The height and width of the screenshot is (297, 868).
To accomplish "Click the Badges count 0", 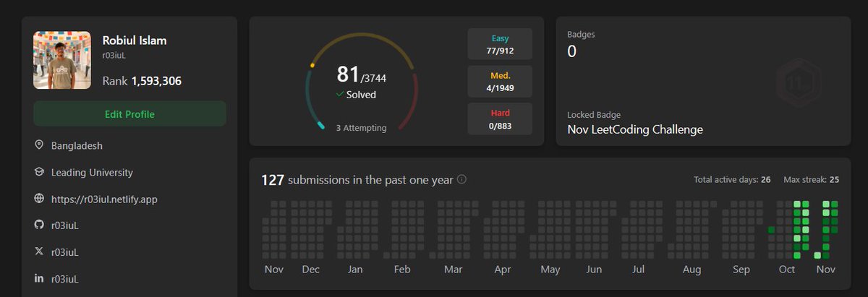I will [571, 51].
